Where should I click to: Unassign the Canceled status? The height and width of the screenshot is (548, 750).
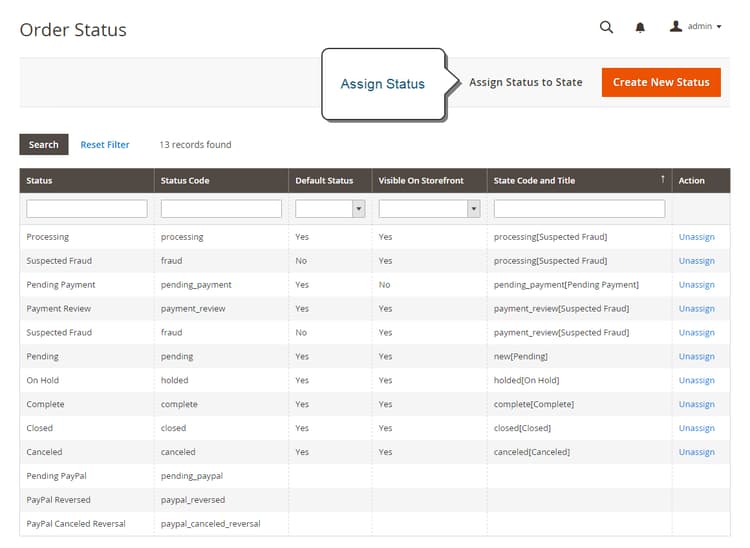click(x=696, y=452)
